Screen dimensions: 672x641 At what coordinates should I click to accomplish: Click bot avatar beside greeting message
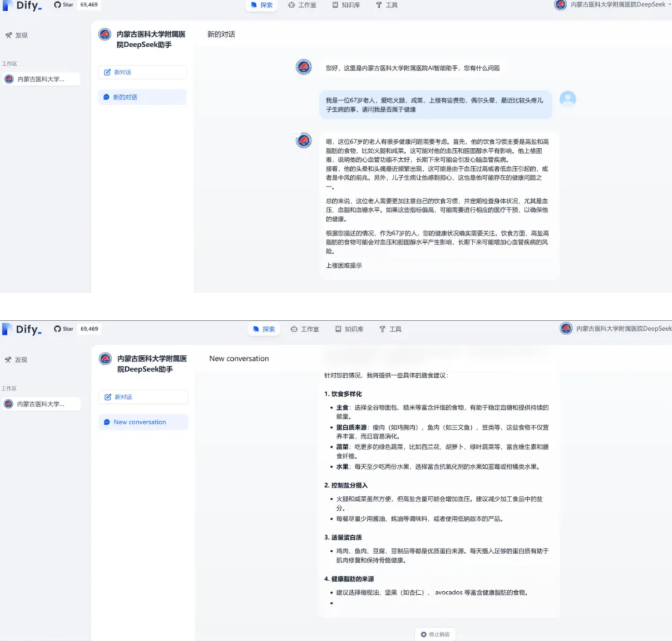point(304,67)
